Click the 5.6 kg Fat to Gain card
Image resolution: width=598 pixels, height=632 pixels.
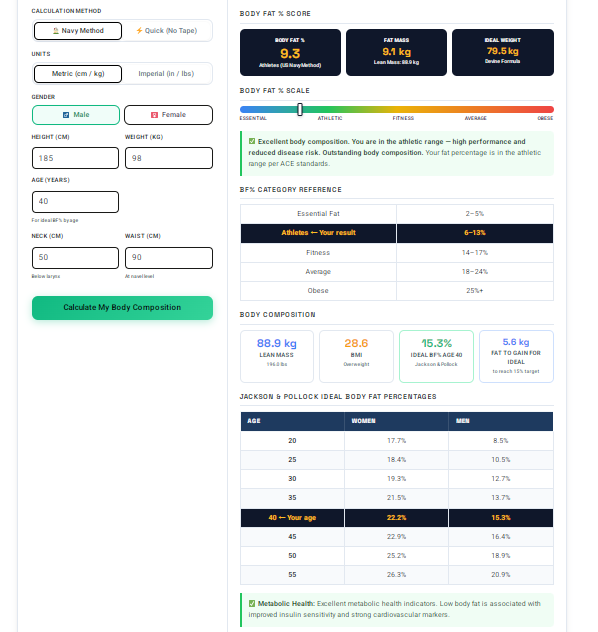pyautogui.click(x=516, y=356)
